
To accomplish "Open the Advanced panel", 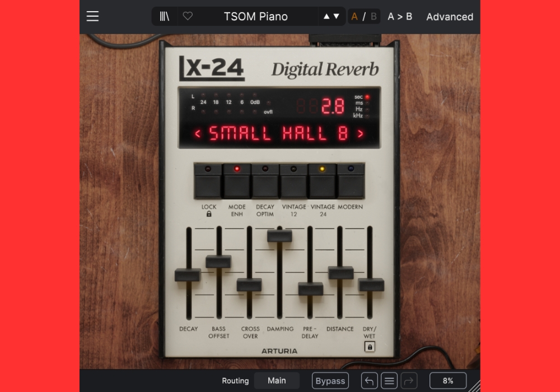I will [x=450, y=17].
